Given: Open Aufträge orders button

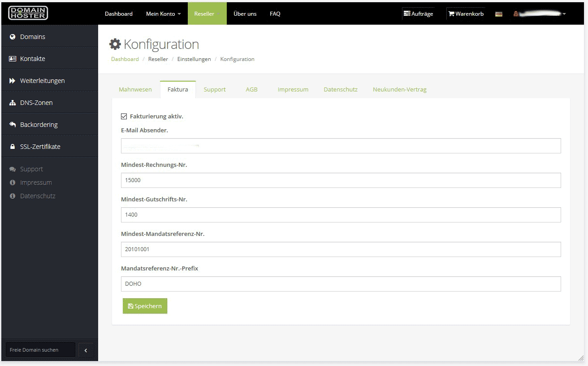Looking at the screenshot, I should click(419, 14).
